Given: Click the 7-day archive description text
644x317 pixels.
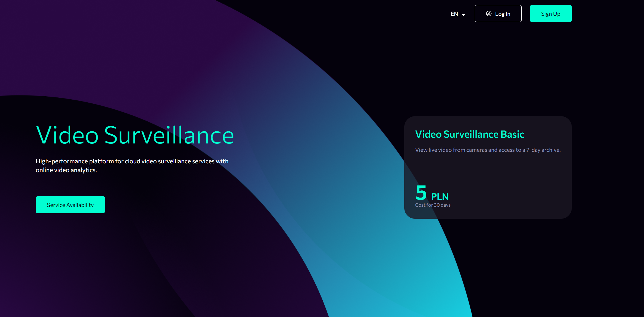Looking at the screenshot, I should click(x=488, y=150).
